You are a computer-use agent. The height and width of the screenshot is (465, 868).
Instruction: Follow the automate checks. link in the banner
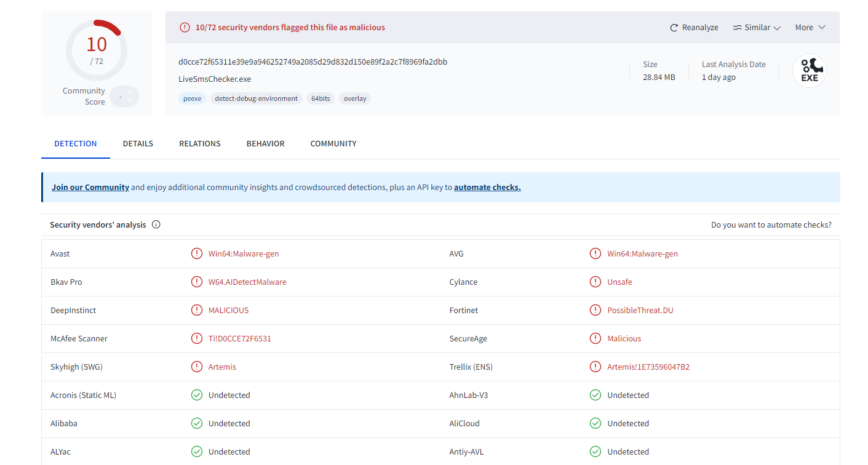(x=487, y=187)
